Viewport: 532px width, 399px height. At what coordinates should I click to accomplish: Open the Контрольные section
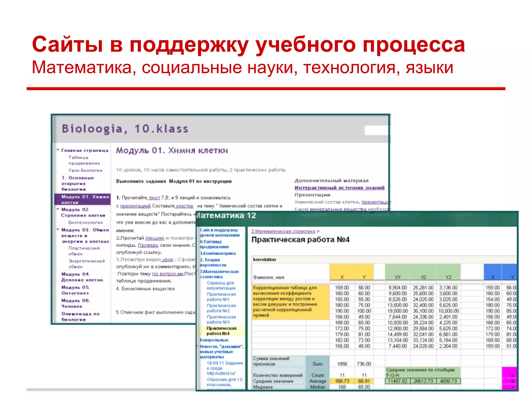pos(214,340)
